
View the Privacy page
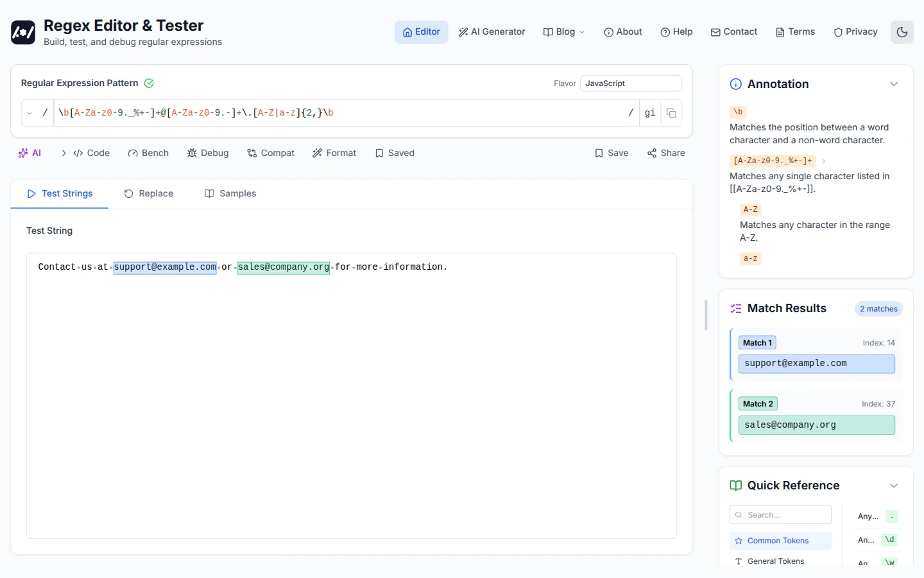coord(855,32)
